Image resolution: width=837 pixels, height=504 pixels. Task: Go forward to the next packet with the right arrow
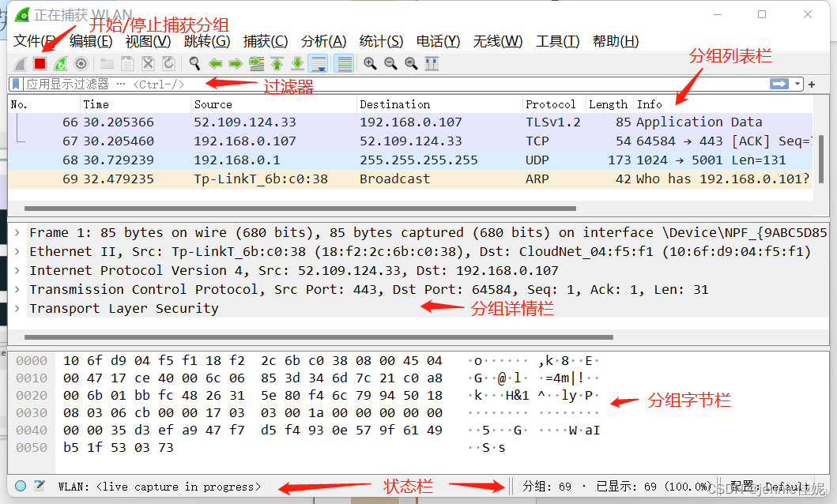click(x=236, y=64)
